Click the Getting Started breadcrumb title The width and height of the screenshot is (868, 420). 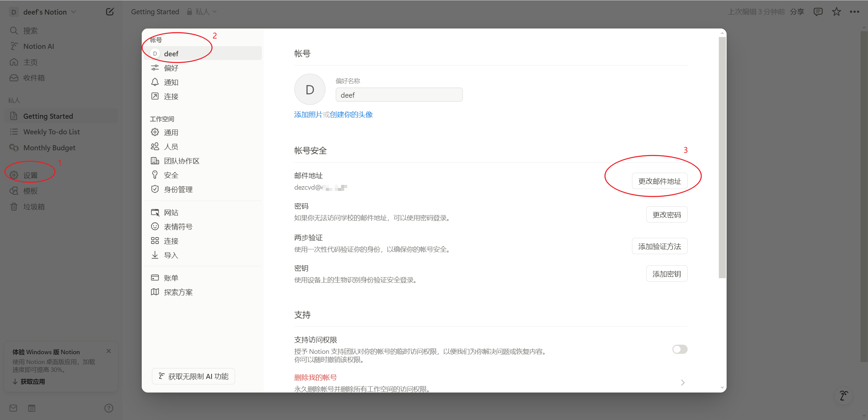[155, 12]
